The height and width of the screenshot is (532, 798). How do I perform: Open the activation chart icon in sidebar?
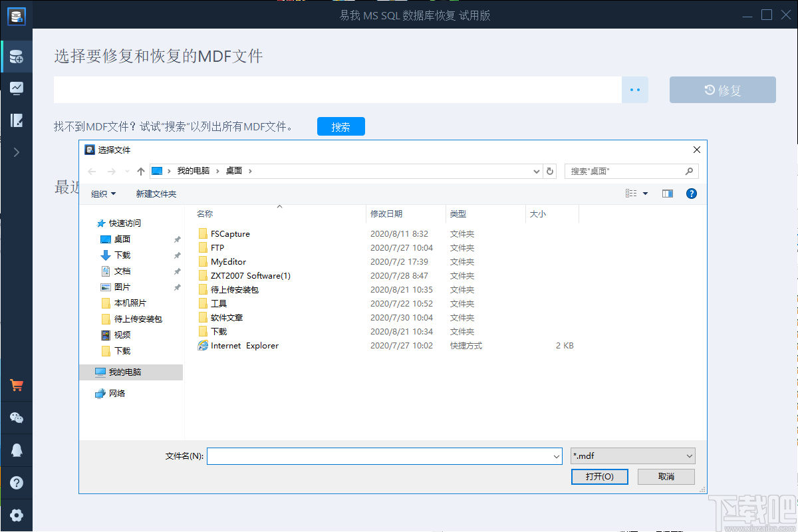(17, 88)
